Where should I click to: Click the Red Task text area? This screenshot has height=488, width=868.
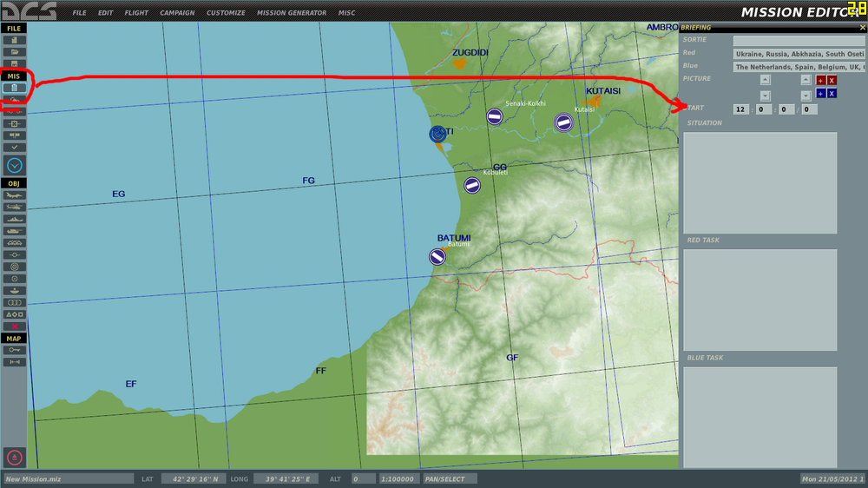[760, 300]
